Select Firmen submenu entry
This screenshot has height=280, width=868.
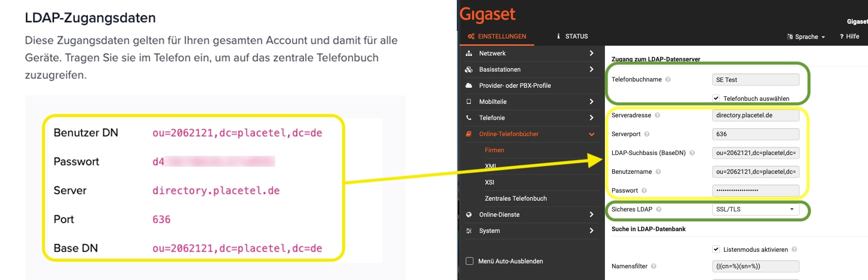(494, 150)
